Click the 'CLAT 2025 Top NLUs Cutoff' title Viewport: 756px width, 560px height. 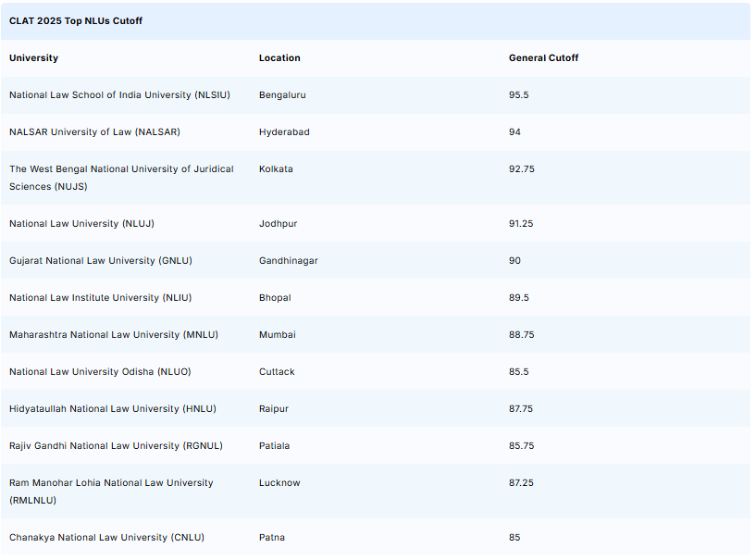click(76, 20)
